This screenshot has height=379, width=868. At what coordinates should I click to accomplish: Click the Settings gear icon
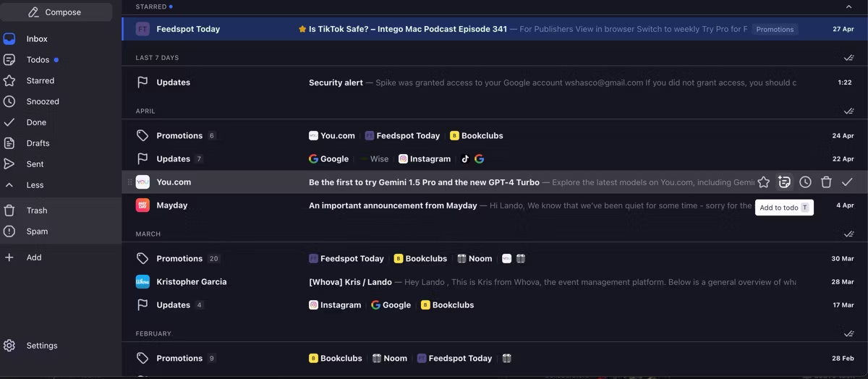click(x=9, y=346)
